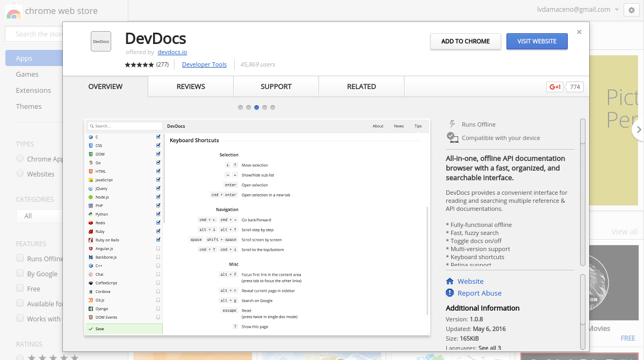The width and height of the screenshot is (644, 360).
Task: Click the Compatible with your device icon
Action: (451, 137)
